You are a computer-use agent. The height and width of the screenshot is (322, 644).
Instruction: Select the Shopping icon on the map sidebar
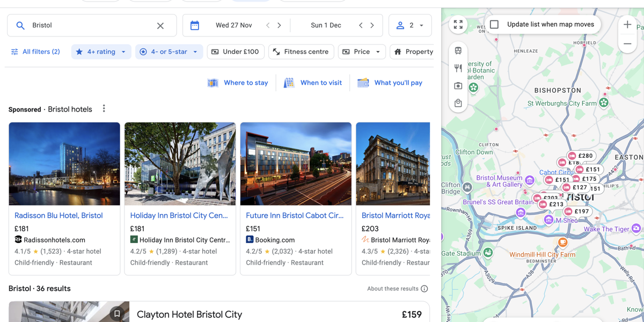pos(458,103)
